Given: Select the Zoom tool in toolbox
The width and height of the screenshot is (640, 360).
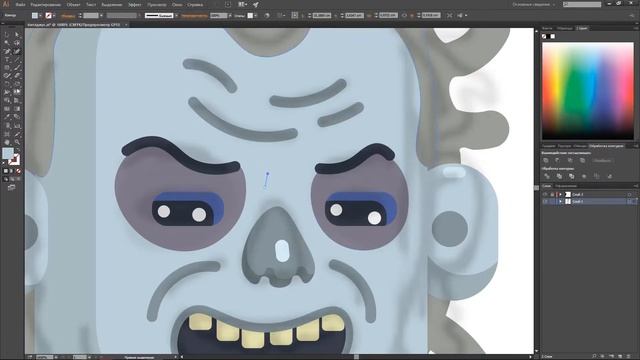Looking at the screenshot, I should tap(17, 142).
